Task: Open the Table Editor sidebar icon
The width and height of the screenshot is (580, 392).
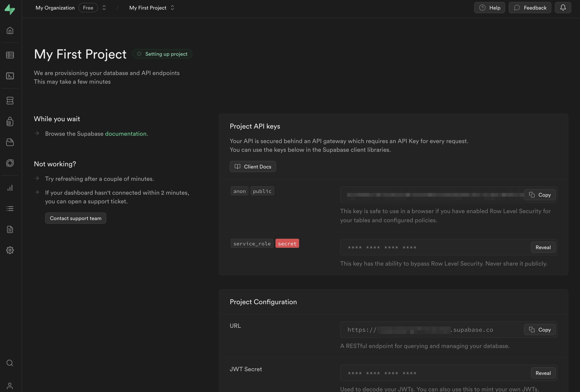Action: 10,55
